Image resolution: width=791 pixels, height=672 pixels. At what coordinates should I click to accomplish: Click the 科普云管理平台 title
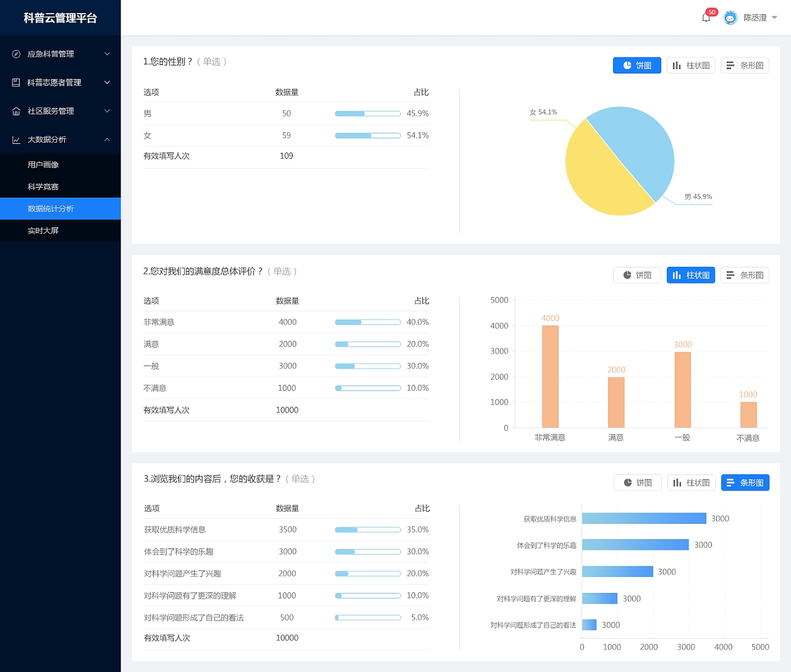point(60,18)
